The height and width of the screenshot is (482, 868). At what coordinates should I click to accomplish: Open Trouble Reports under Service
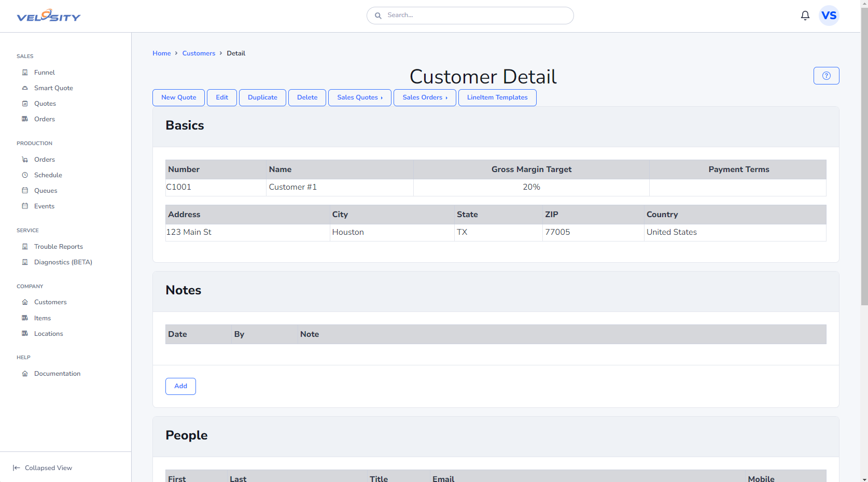coord(58,247)
